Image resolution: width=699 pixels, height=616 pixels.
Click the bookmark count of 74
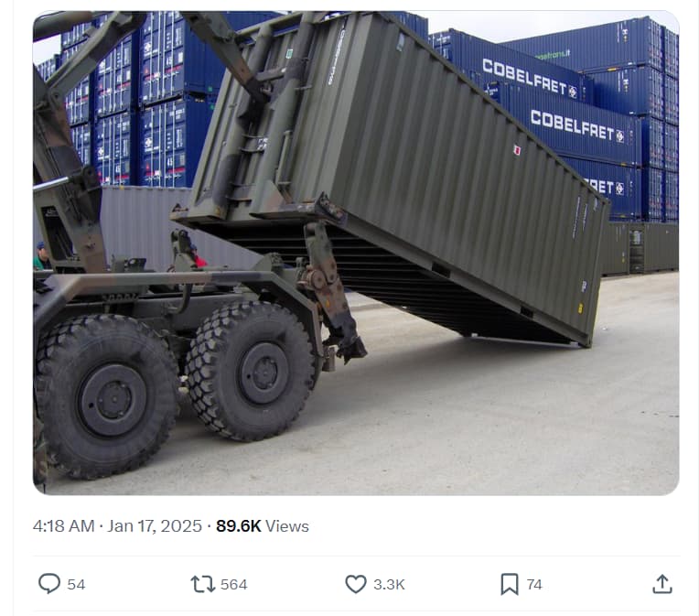[x=534, y=584]
